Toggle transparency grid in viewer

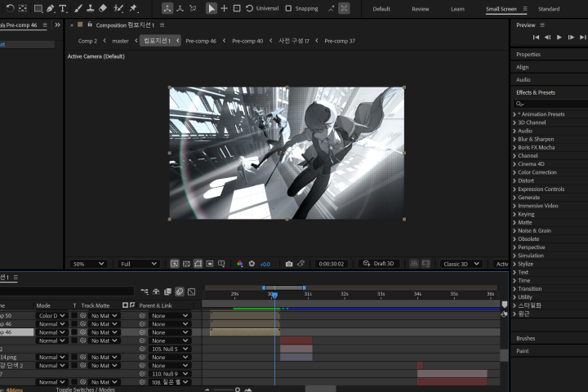(x=186, y=264)
